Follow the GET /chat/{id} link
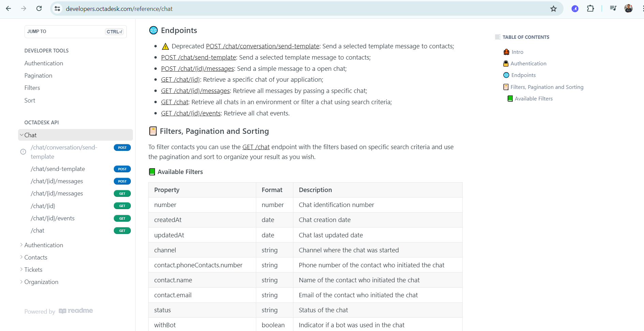The height and width of the screenshot is (331, 644). pos(181,80)
